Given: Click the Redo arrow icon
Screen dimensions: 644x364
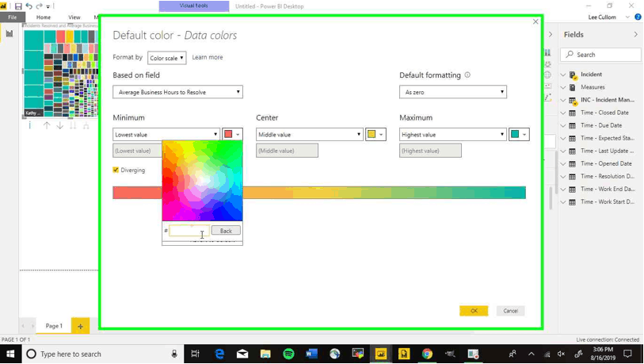Looking at the screenshot, I should click(x=39, y=6).
